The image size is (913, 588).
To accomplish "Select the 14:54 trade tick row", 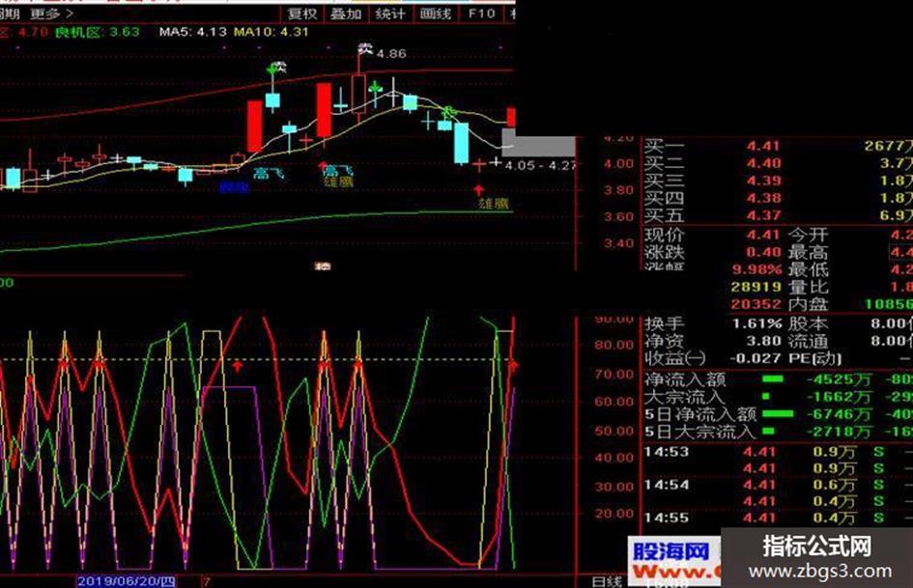I will point(778,485).
